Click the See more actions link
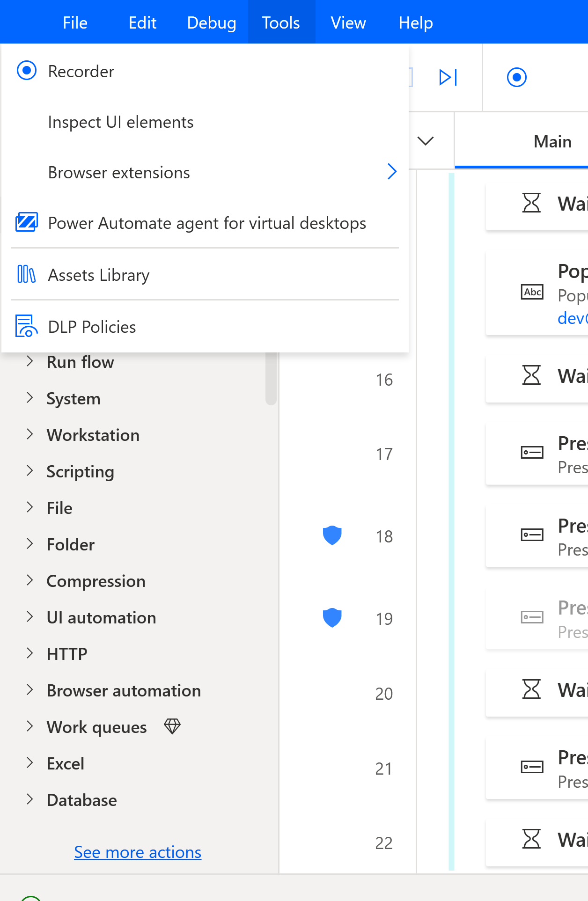This screenshot has height=901, width=588. coord(138,852)
